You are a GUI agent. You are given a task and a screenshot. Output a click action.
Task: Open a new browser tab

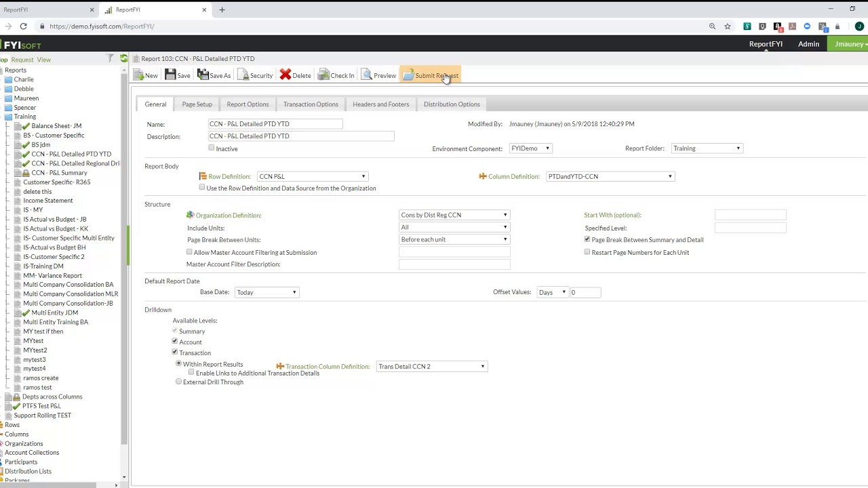pyautogui.click(x=222, y=9)
